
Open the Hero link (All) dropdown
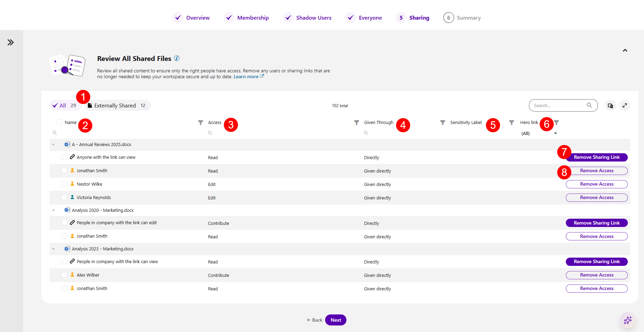coord(539,133)
